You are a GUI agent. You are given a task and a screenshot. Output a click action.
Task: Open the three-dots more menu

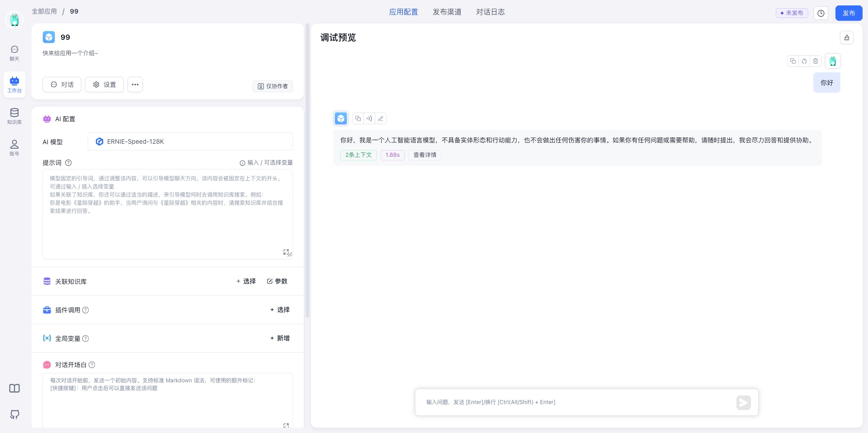tap(135, 85)
